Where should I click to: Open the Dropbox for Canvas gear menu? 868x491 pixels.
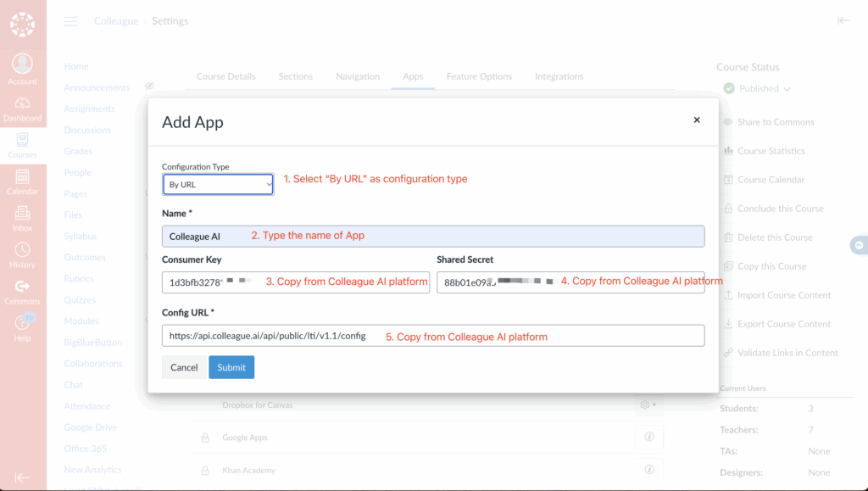649,405
